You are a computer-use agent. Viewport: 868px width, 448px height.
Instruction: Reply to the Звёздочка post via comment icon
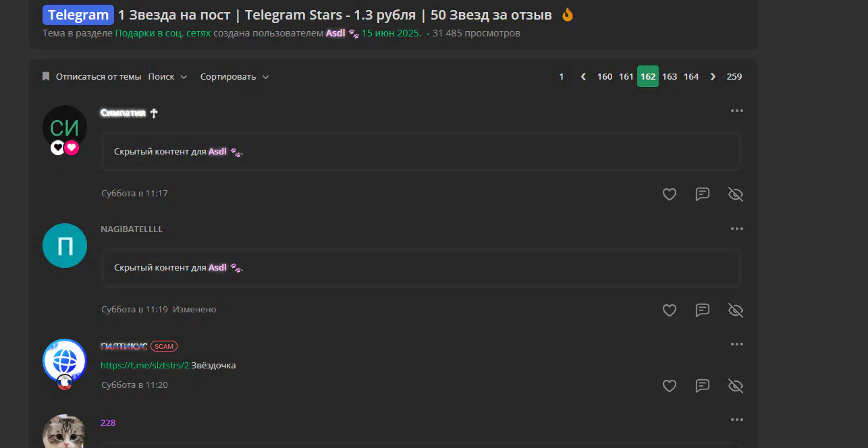coord(703,386)
